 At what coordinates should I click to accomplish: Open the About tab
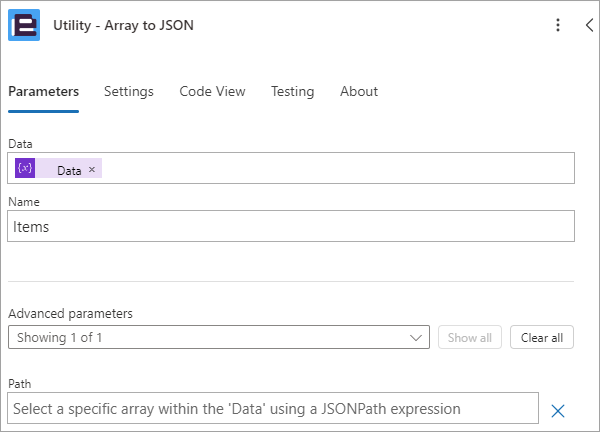pyautogui.click(x=359, y=91)
